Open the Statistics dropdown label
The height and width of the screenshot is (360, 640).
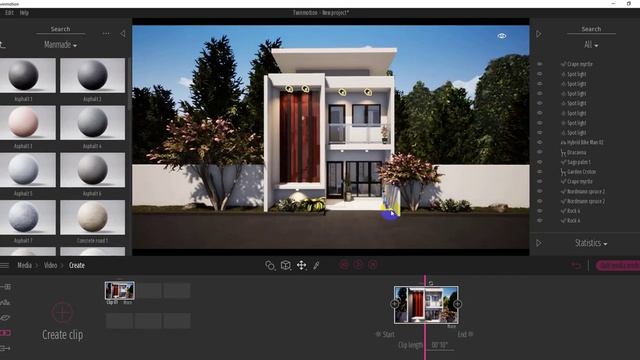point(591,243)
